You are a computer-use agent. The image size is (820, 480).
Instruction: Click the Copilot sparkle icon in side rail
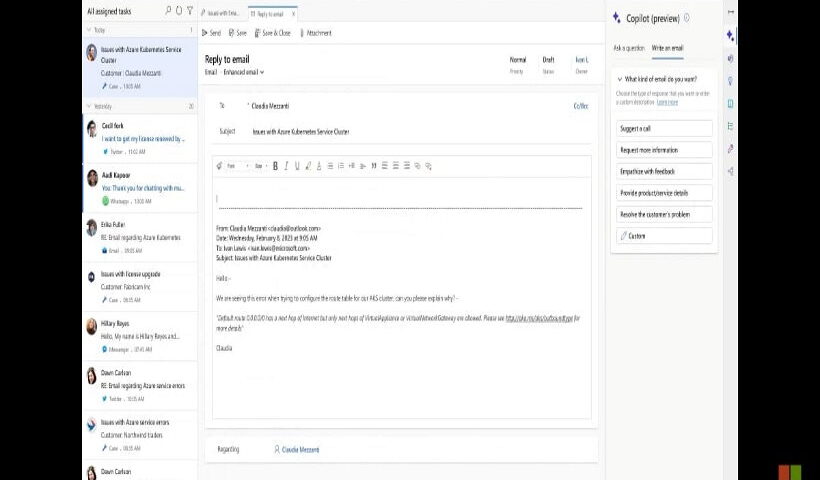coord(731,35)
